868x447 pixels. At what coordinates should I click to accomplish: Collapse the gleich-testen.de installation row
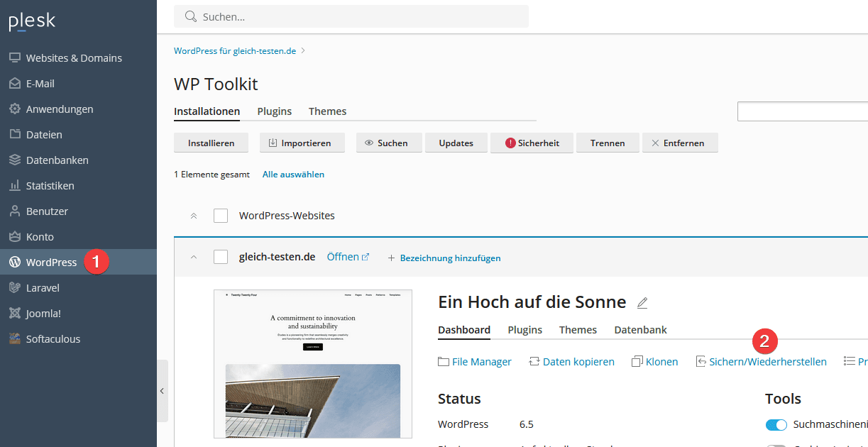(194, 258)
